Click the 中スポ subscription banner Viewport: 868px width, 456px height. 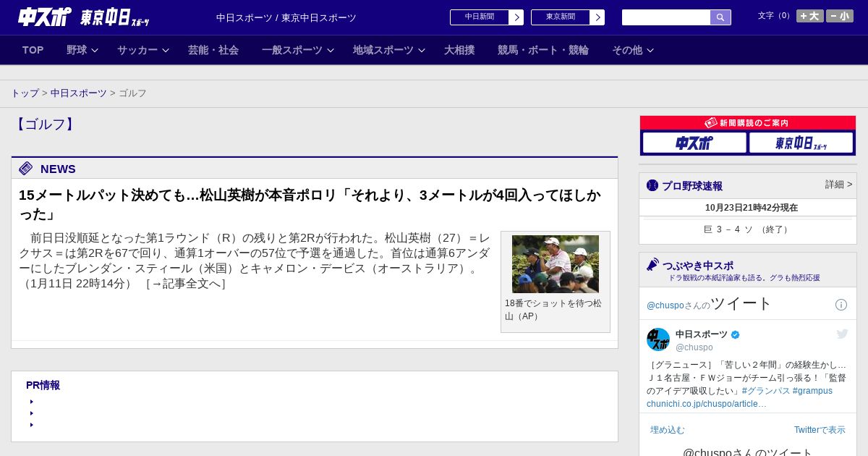[694, 143]
